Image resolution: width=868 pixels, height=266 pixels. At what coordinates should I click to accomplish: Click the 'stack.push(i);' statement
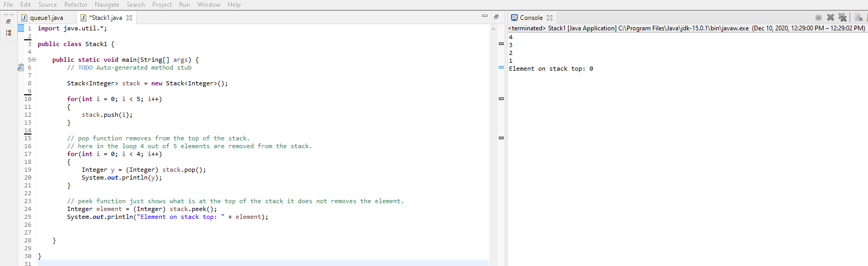(107, 115)
